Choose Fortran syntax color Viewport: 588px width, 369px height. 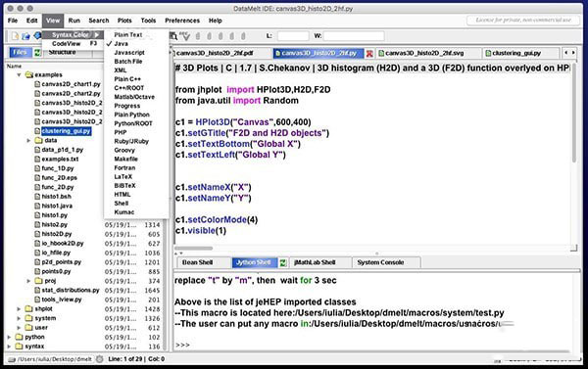coord(136,168)
